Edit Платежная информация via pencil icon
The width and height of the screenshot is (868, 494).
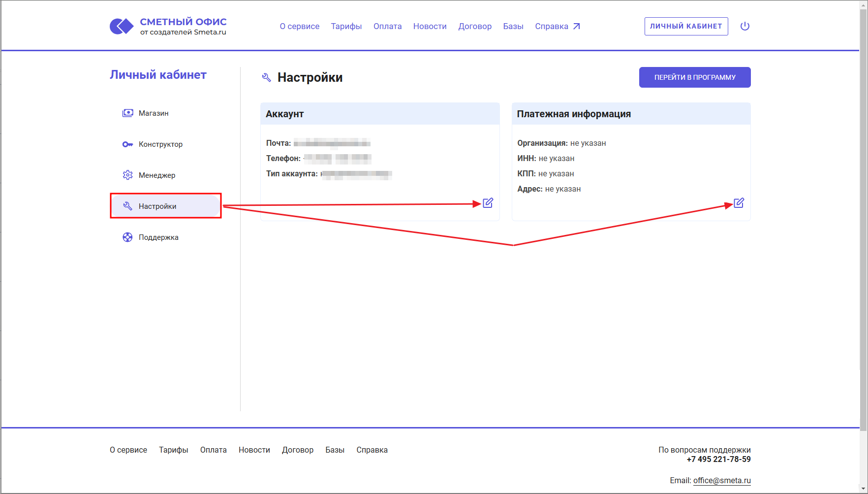tap(739, 203)
